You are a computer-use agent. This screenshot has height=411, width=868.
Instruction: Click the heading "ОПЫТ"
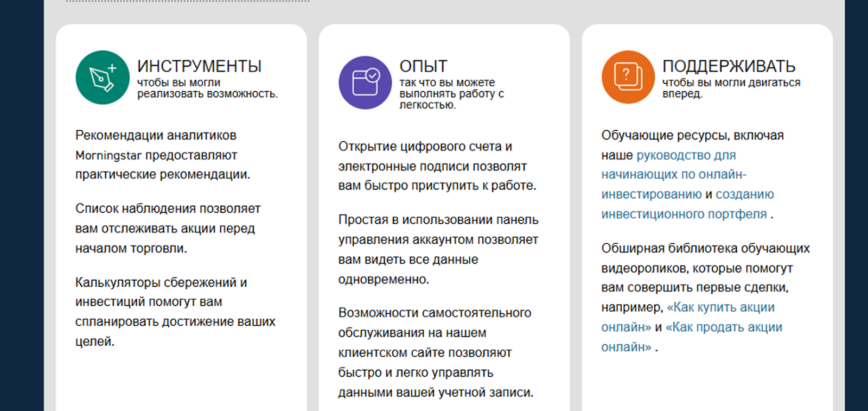tap(423, 66)
